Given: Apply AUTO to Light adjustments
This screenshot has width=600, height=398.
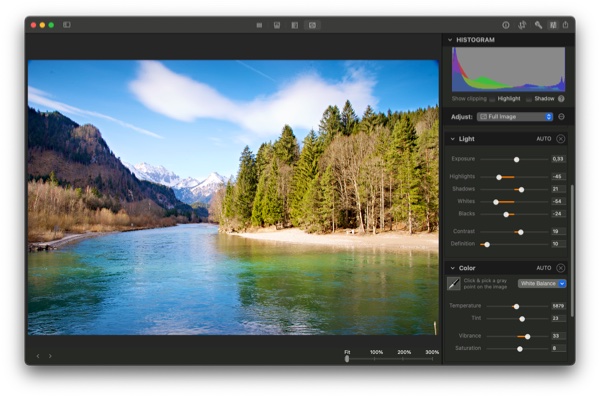Looking at the screenshot, I should pyautogui.click(x=544, y=139).
